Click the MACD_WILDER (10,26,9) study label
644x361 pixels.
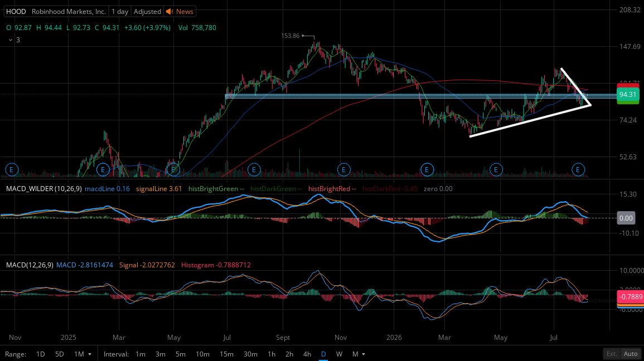point(44,189)
